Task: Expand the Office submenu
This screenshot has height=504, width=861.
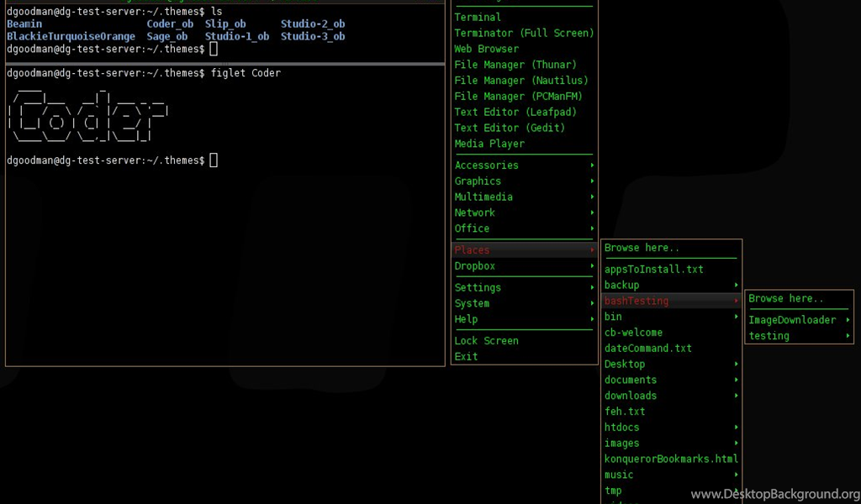Action: (524, 228)
